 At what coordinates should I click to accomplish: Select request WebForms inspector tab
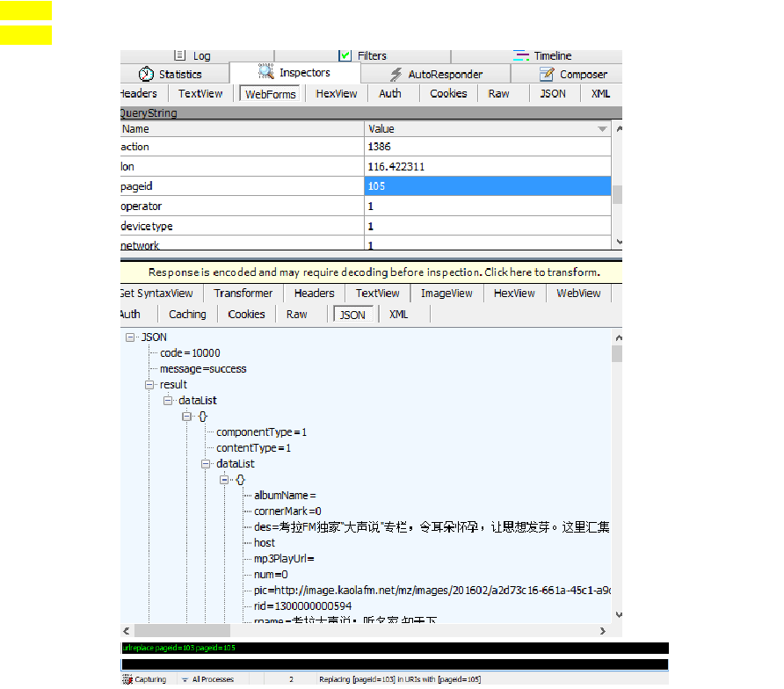[270, 94]
